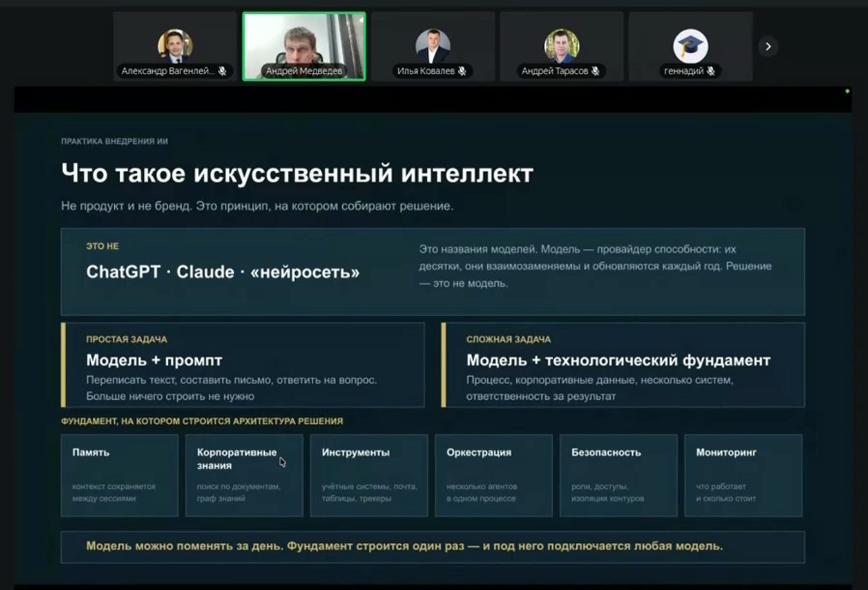The width and height of the screenshot is (868, 590).
Task: Click text контекст сохраняется между сессиями
Action: pos(113,493)
